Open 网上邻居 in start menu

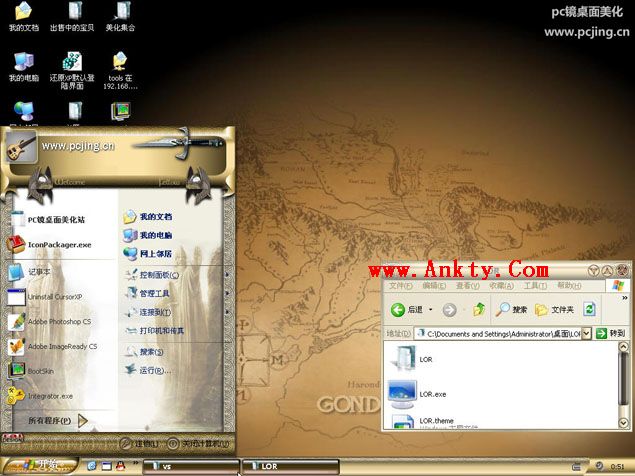click(148, 254)
